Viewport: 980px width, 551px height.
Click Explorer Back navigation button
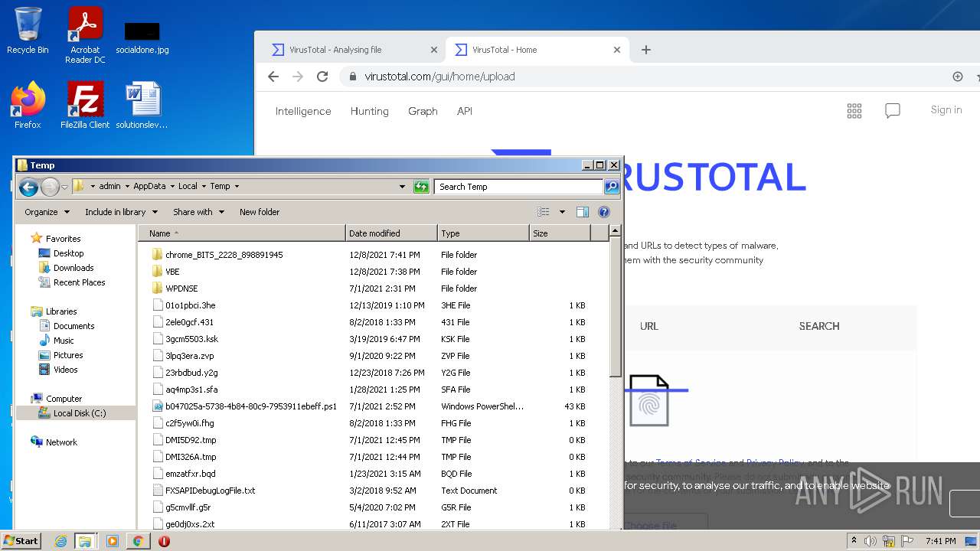coord(28,187)
